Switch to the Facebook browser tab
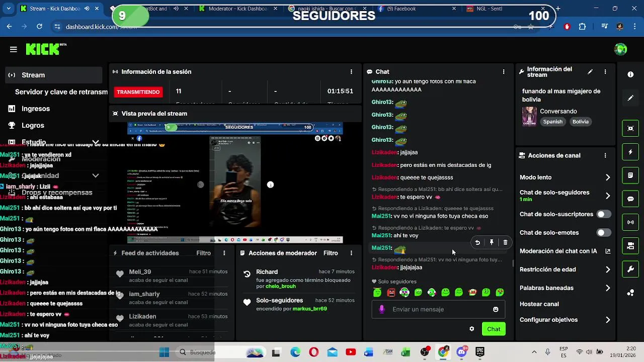The image size is (644, 362). pos(416,9)
